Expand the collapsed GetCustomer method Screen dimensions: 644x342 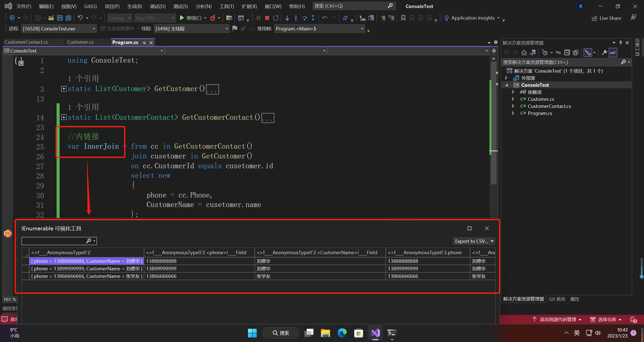point(64,89)
